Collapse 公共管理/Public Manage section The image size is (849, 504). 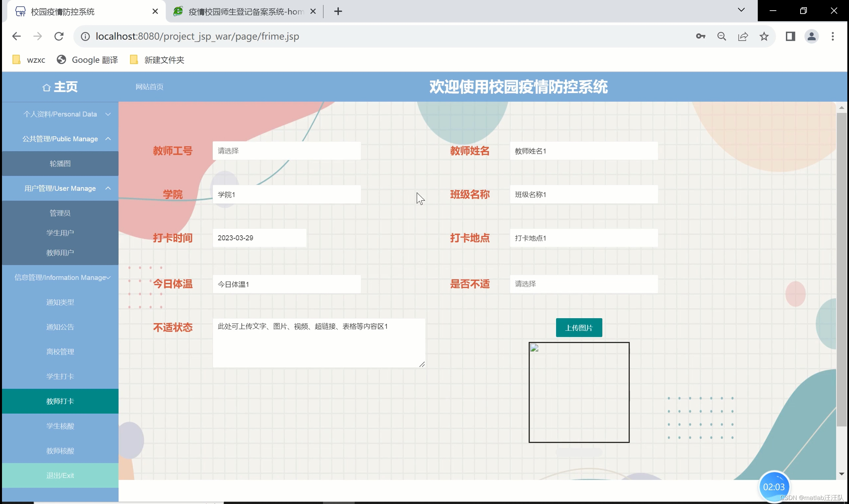[x=60, y=139]
